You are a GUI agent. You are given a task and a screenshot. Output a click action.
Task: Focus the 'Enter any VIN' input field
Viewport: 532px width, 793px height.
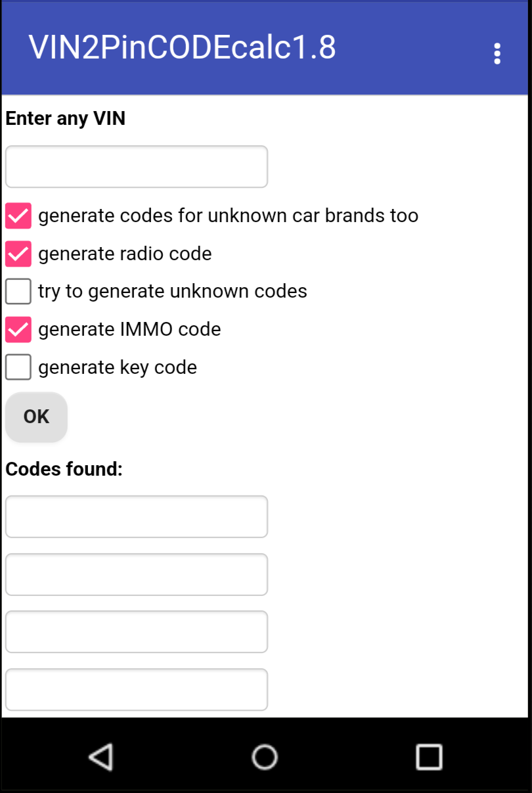pos(137,167)
